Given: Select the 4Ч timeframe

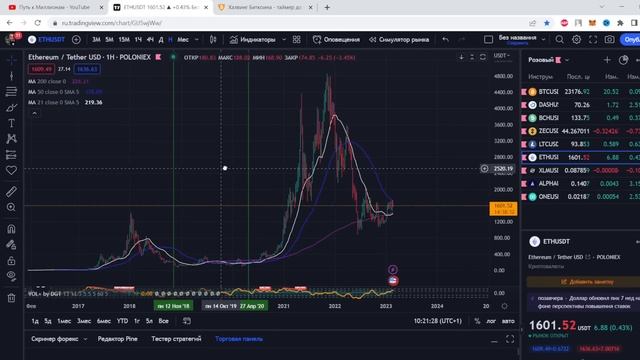Looking at the screenshot, I should 150,40.
